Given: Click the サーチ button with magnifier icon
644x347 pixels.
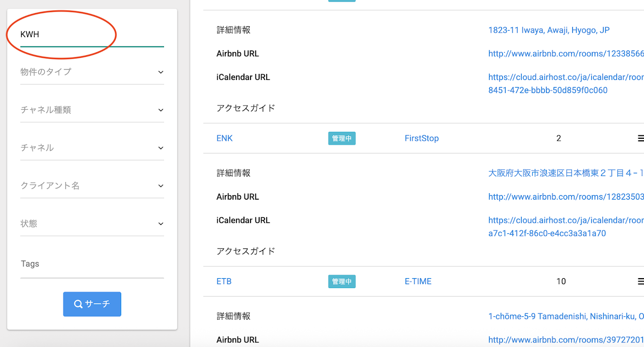Looking at the screenshot, I should coord(92,304).
